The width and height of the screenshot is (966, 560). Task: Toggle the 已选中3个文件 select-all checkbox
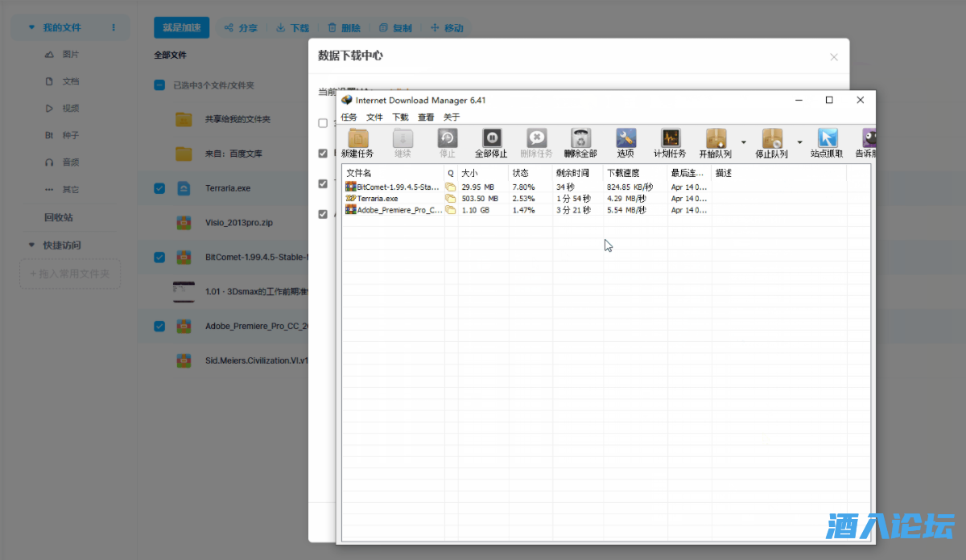[159, 85]
